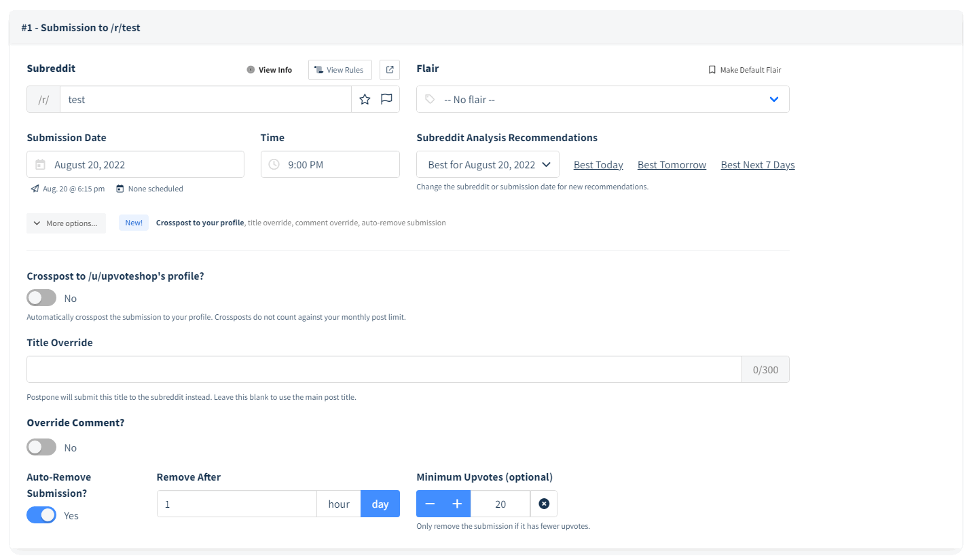Screen dimensions: 971x560
Task: Expand Best for August 20, 2022 dropdown
Action: [488, 164]
